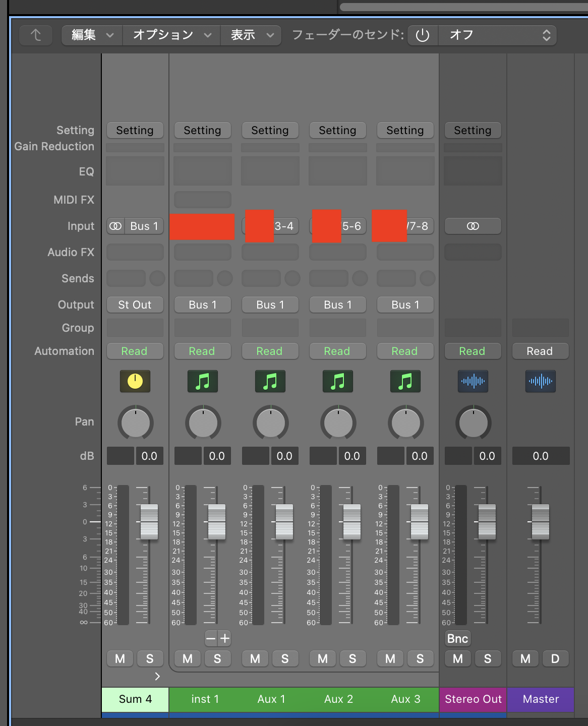Click the green music note icon on Aux 2
This screenshot has height=726, width=588.
pos(337,381)
